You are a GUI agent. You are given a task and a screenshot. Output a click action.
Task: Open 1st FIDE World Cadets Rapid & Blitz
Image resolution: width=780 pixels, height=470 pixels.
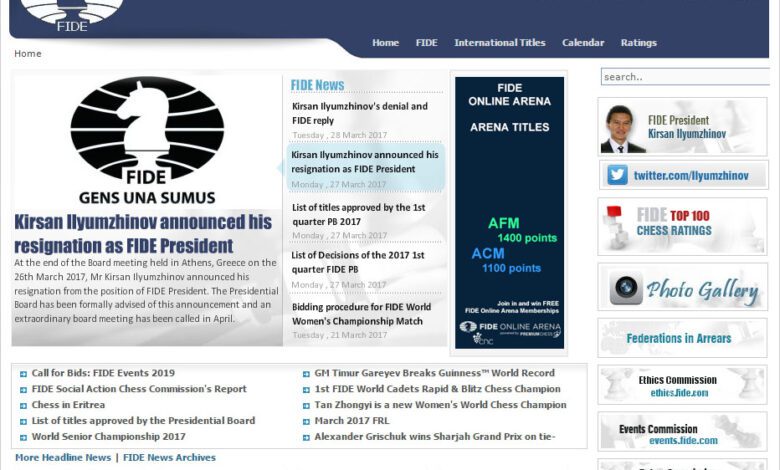[x=437, y=389]
